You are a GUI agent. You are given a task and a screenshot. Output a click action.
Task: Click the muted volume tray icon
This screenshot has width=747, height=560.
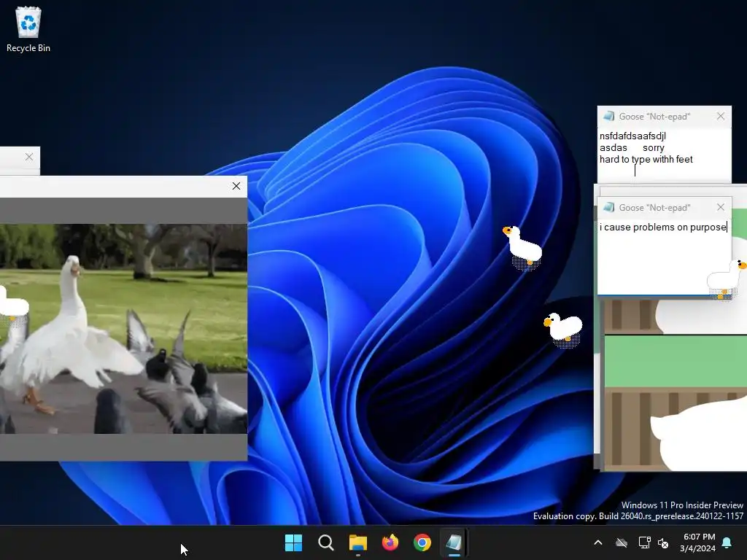tap(662, 542)
